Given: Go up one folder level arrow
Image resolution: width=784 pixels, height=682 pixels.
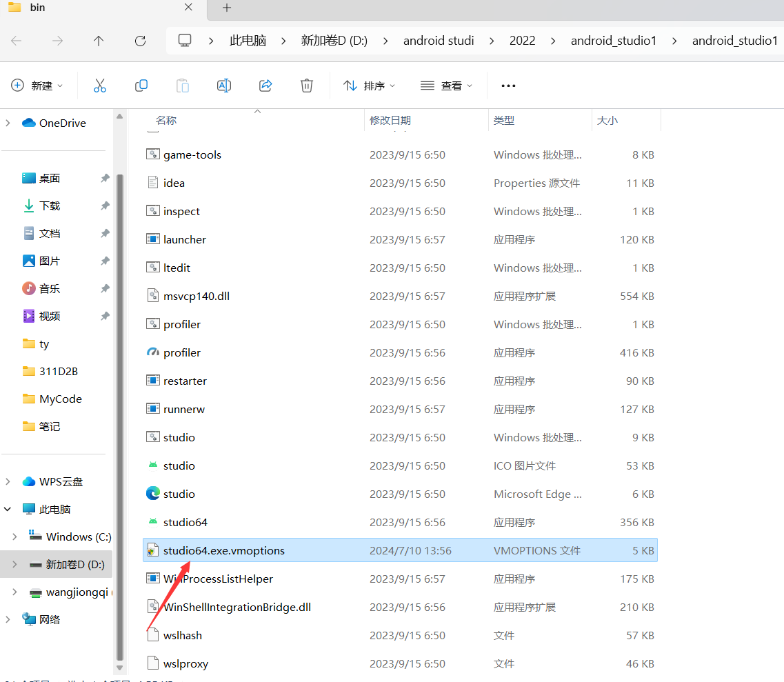Looking at the screenshot, I should pos(99,41).
